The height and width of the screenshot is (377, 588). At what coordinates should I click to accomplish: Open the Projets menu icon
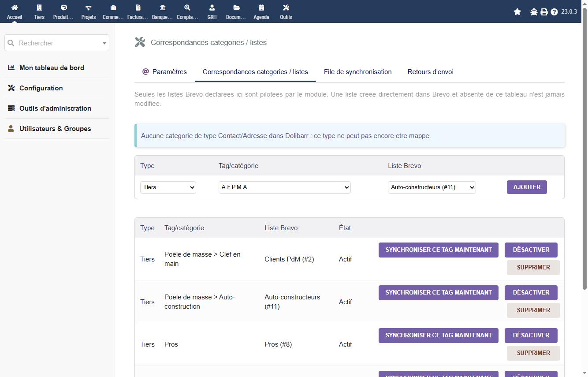click(x=89, y=7)
